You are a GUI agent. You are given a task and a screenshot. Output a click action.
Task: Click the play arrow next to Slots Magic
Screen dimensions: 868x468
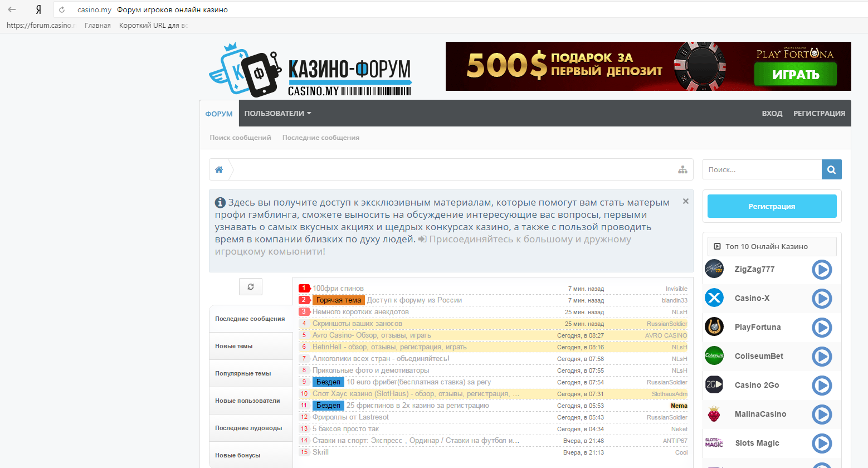point(822,443)
